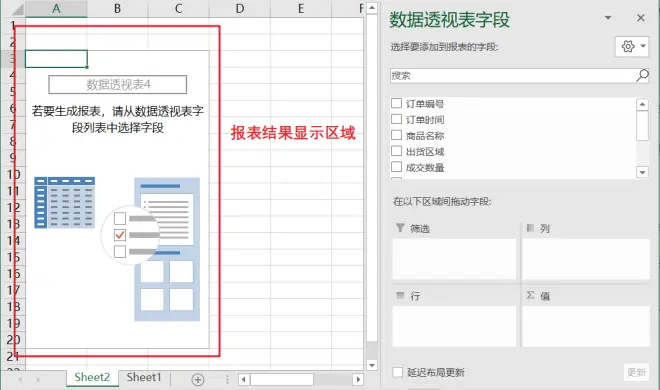Click the magnifier search icon in field search
The height and width of the screenshot is (390, 660).
(642, 76)
